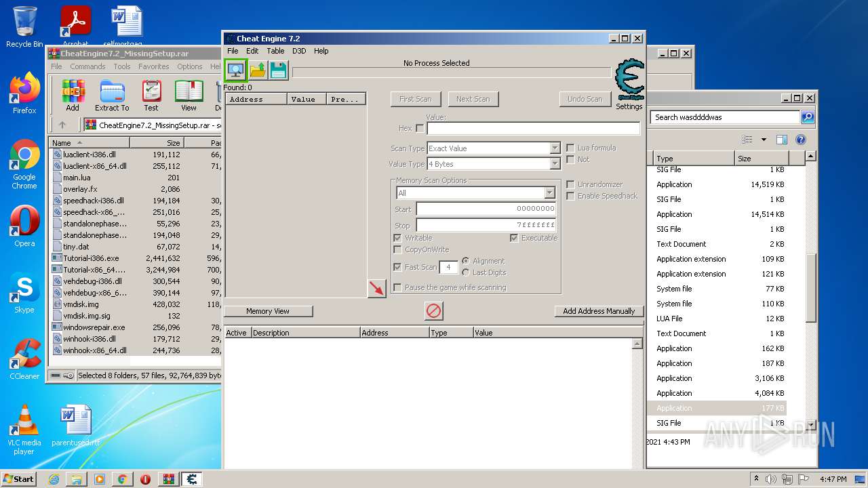Open parentused.rtf desktop file
Screen dimensions: 868x488
[x=75, y=426]
